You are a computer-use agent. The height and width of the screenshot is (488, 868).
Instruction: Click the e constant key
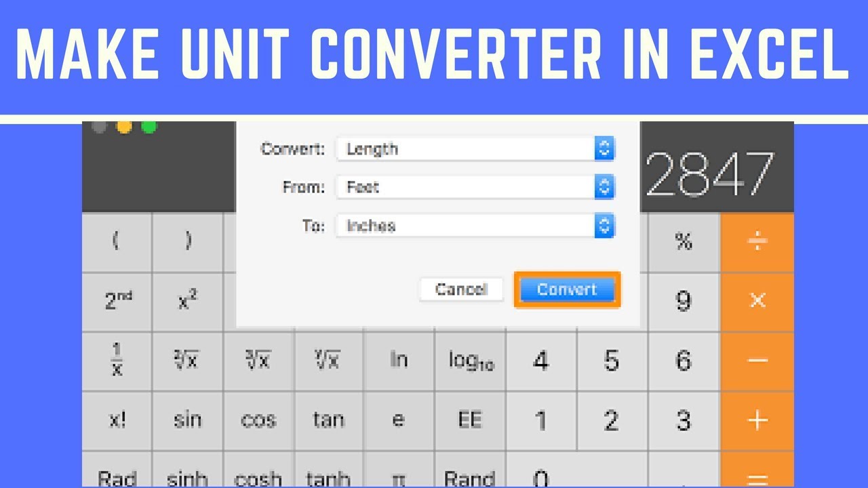399,420
